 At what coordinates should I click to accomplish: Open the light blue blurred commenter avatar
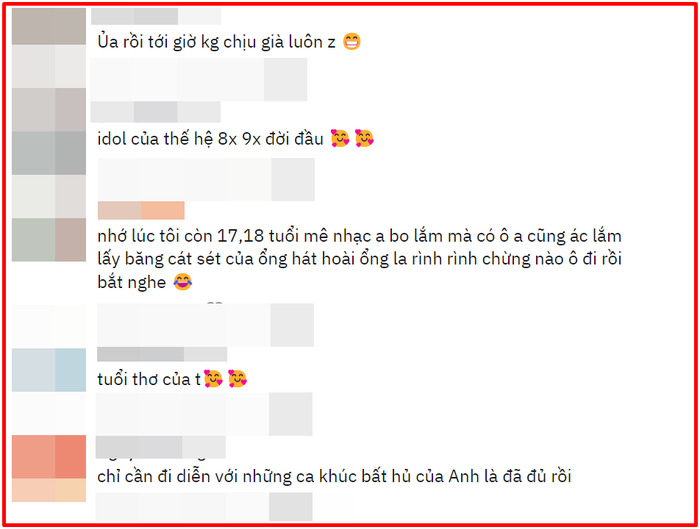(49, 370)
